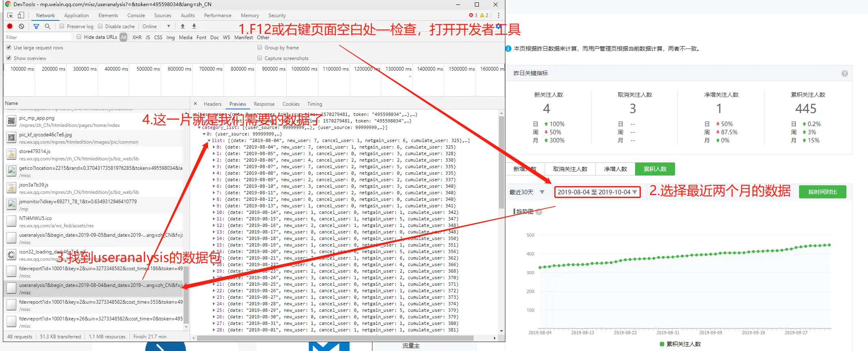The width and height of the screenshot is (868, 351).
Task: Toggle the network filter funnel icon
Action: point(36,26)
